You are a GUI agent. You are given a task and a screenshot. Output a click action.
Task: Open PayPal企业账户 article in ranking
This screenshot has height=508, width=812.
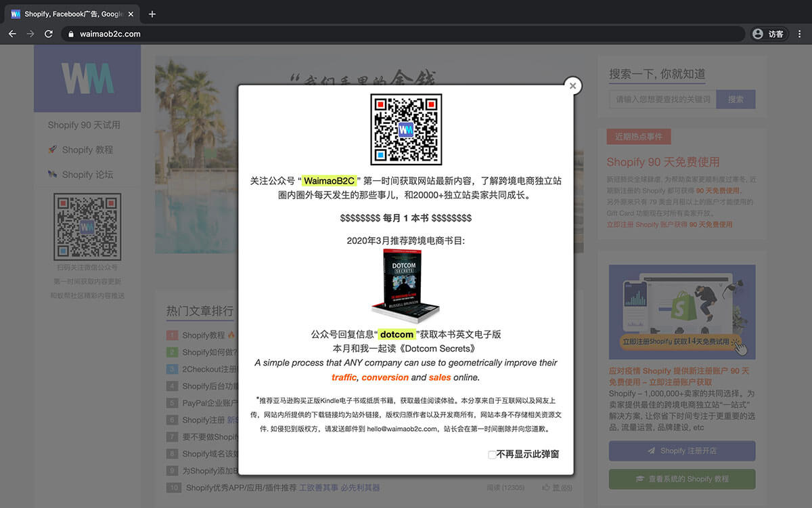tap(210, 403)
